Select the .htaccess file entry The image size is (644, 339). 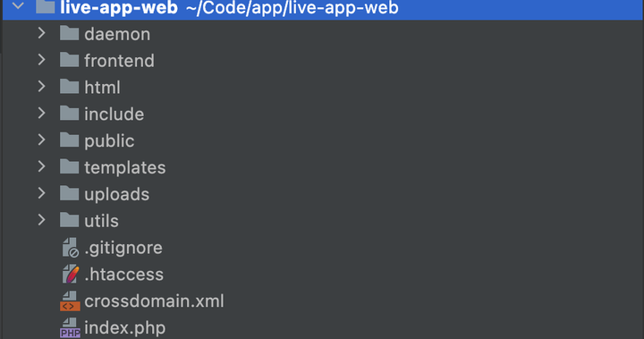(x=123, y=275)
